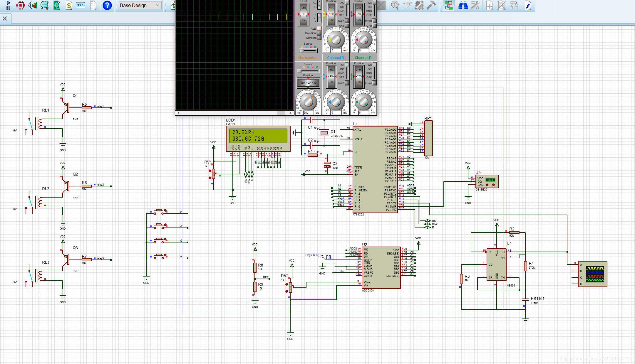Toggle Invert under lower Channel B
The width and height of the screenshot is (635, 364).
[x=347, y=83]
